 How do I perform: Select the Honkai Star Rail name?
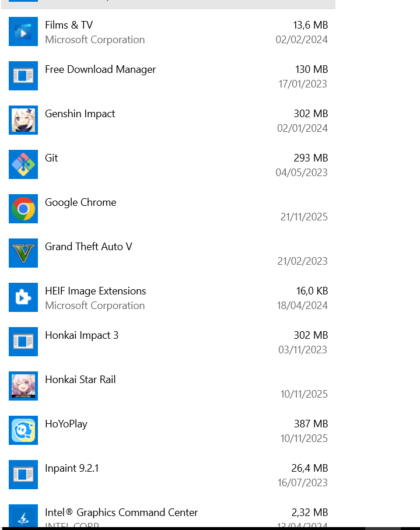coord(80,380)
